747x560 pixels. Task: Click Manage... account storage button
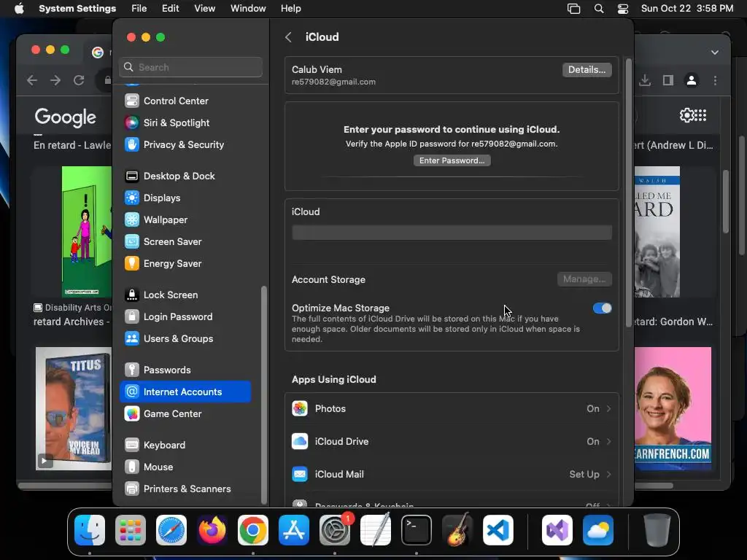(x=584, y=279)
